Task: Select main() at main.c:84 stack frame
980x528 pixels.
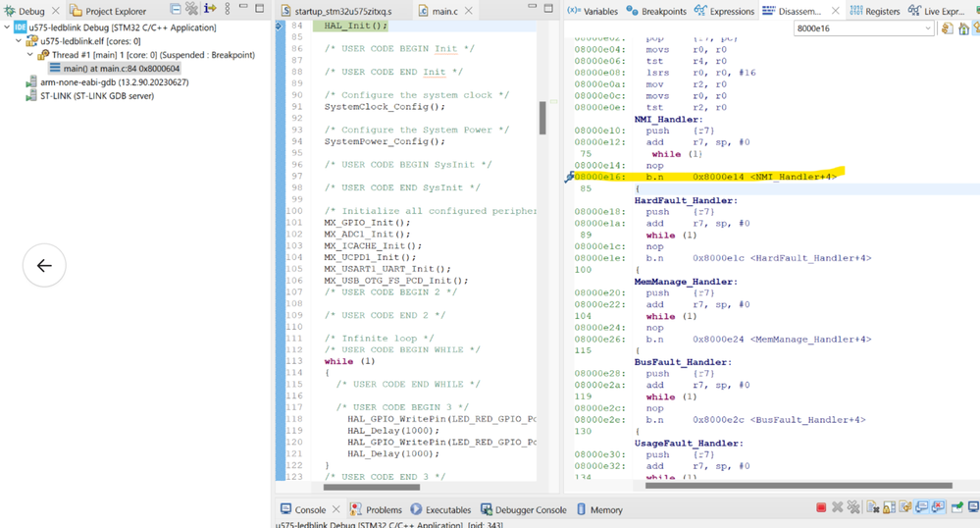Action: (x=122, y=69)
